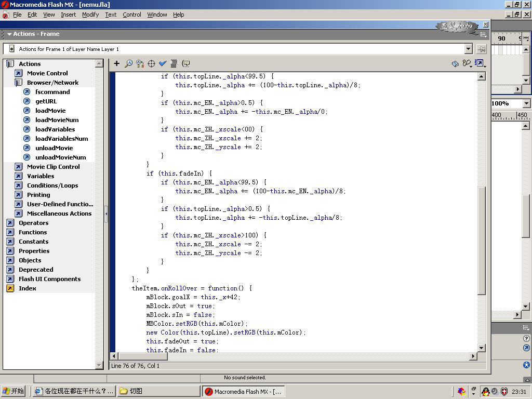Expand the Operators category

[x=10, y=223]
